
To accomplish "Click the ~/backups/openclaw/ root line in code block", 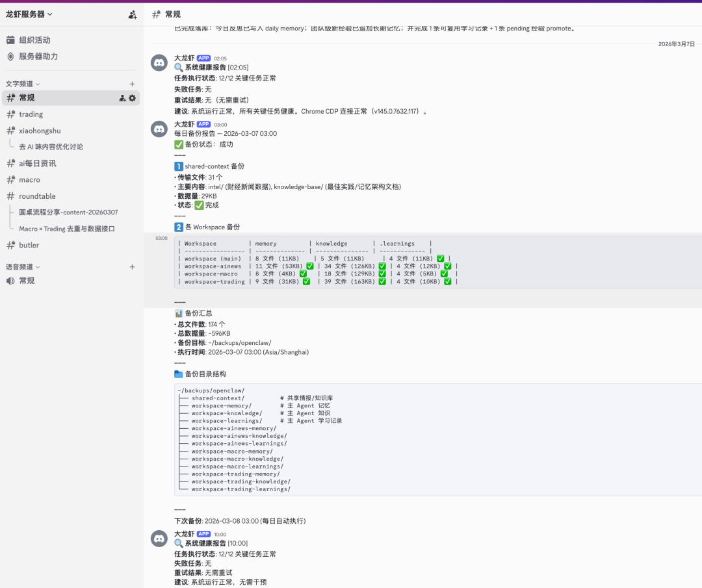I will (x=211, y=390).
